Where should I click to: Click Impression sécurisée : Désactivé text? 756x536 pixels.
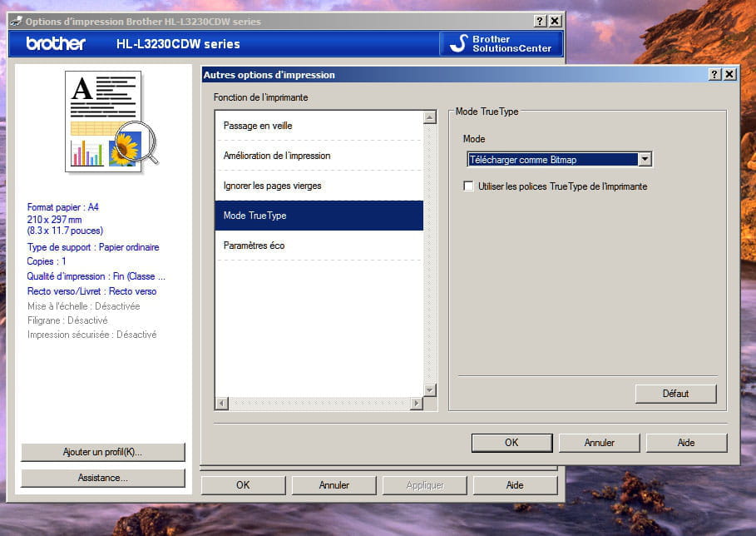(91, 335)
